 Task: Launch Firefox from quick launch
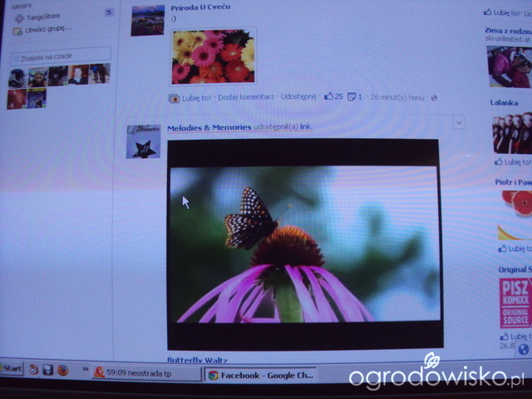[x=63, y=370]
